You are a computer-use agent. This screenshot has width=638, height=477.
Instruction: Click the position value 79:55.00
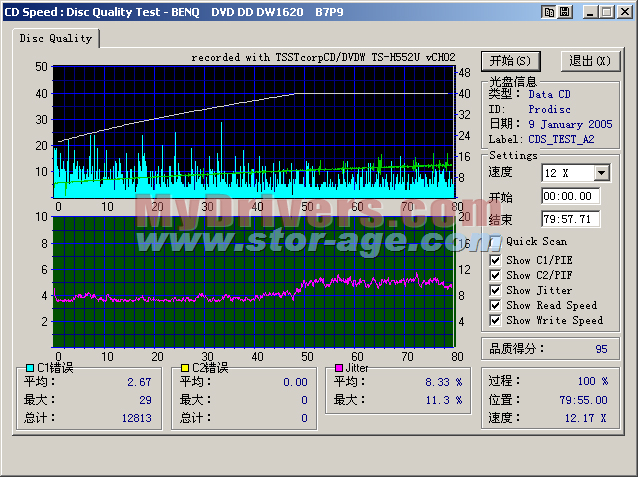(583, 400)
